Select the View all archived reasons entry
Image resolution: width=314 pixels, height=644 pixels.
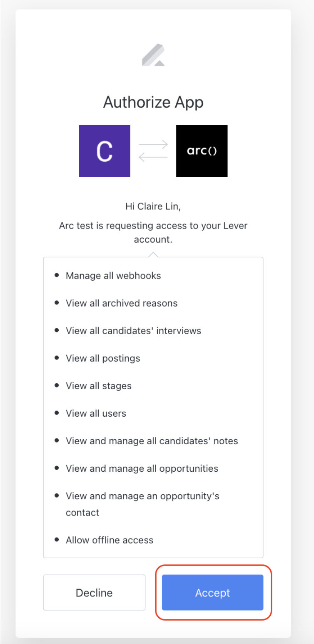[121, 303]
